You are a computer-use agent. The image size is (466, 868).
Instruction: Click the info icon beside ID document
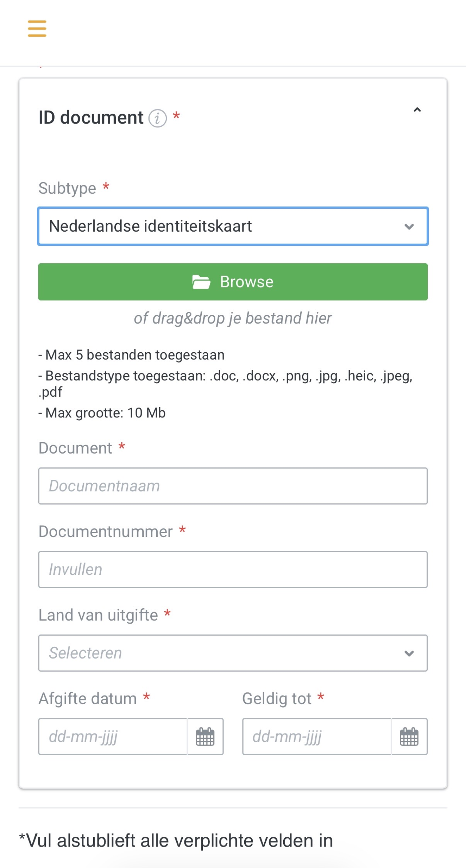pyautogui.click(x=158, y=118)
